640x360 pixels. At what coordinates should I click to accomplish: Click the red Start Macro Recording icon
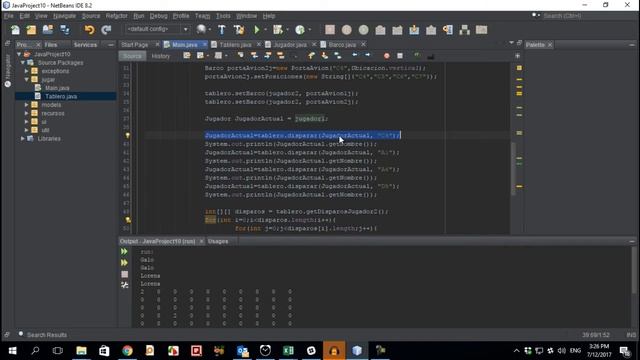(387, 56)
